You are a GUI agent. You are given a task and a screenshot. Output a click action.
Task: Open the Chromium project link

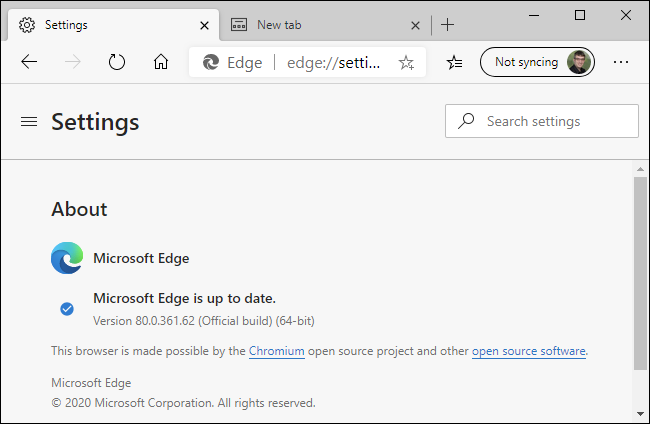tap(277, 351)
